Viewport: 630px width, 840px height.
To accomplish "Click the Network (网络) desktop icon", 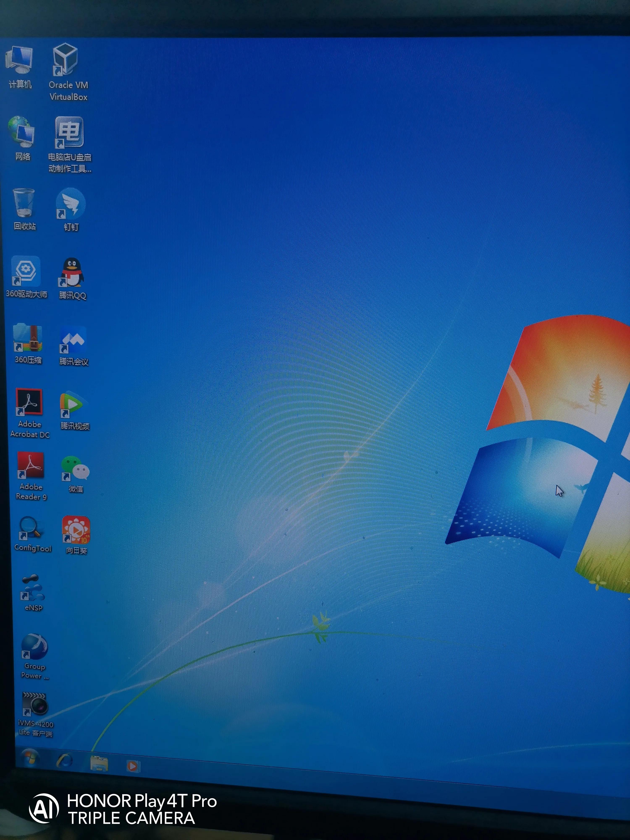I will (21, 132).
